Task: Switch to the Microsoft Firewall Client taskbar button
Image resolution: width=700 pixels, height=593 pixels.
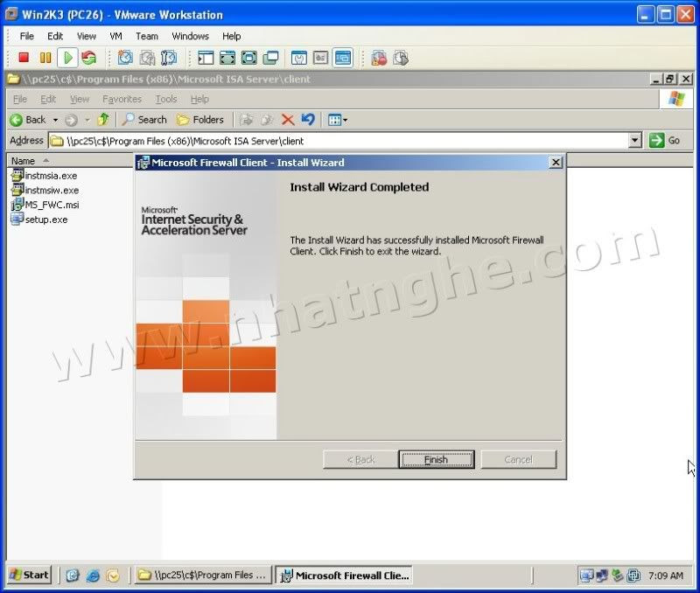Action: coord(344,576)
